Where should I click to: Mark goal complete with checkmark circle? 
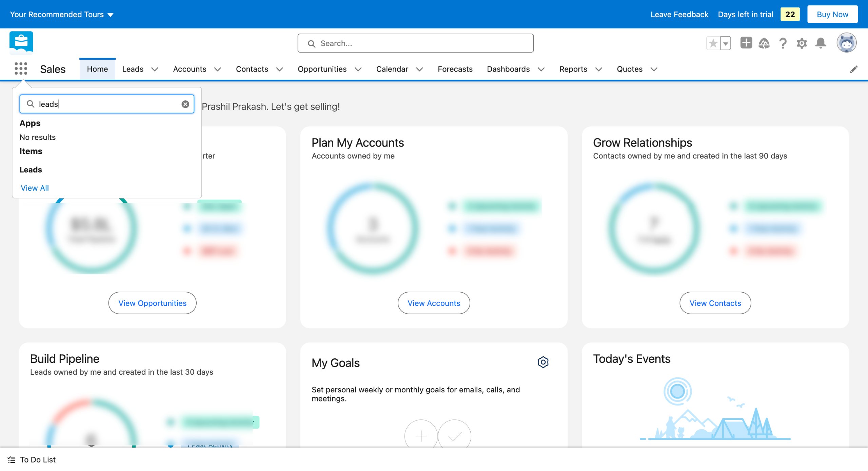click(454, 436)
